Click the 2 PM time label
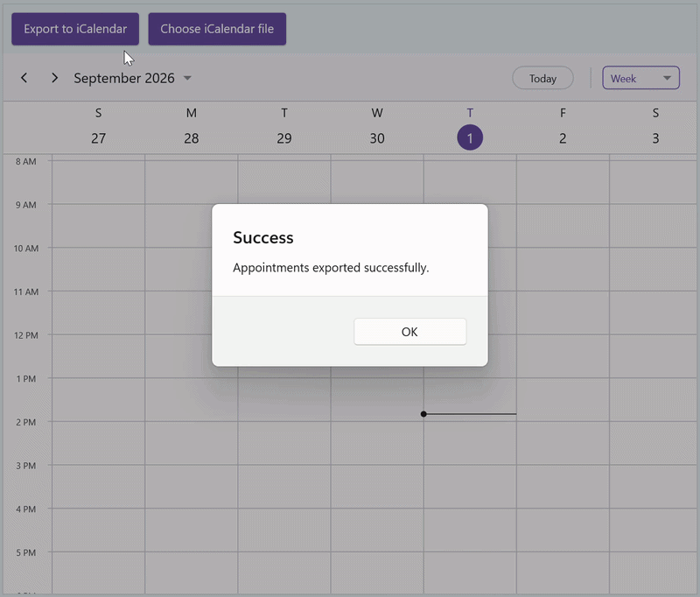Image resolution: width=700 pixels, height=597 pixels. click(26, 422)
